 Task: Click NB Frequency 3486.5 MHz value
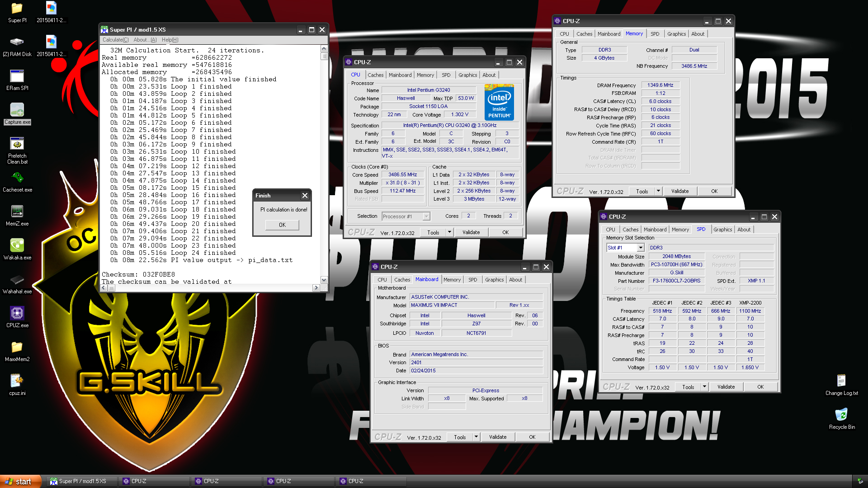click(x=694, y=66)
